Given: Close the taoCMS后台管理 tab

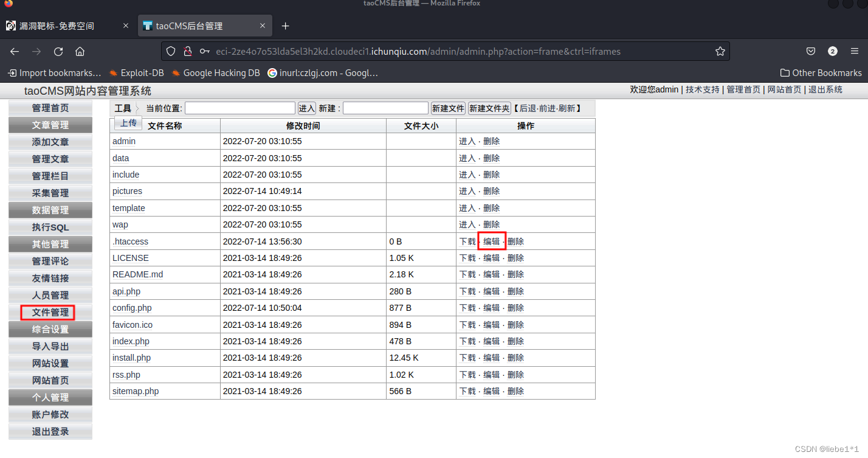Looking at the screenshot, I should click(263, 26).
